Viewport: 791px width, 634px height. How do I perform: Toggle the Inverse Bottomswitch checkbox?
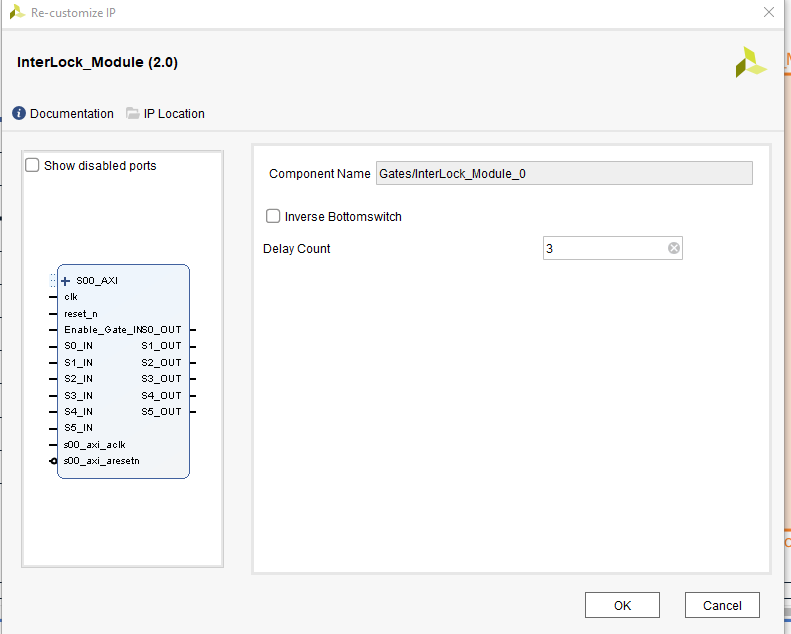[273, 216]
